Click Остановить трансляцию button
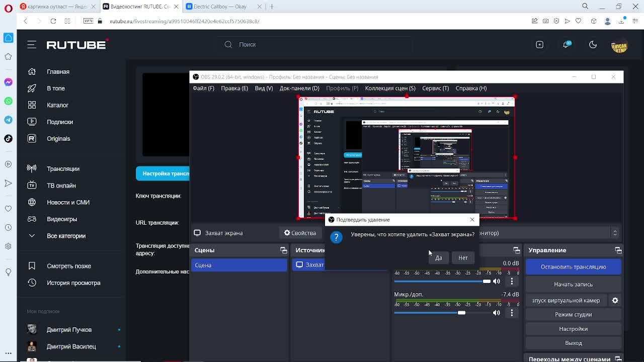The image size is (644, 362). [573, 267]
